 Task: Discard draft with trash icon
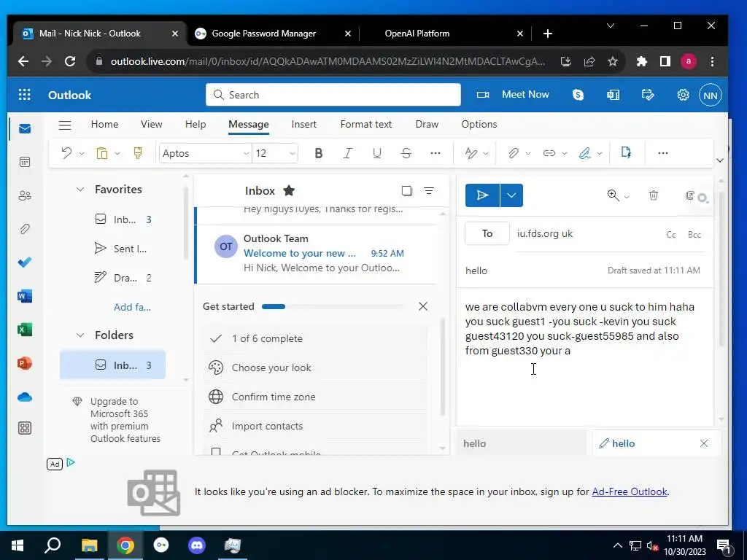[x=654, y=195]
